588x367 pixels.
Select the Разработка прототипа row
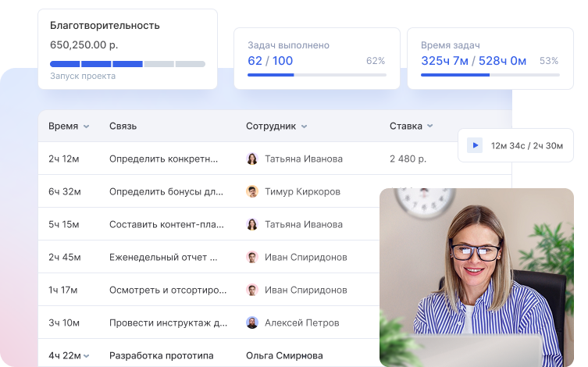(x=161, y=355)
